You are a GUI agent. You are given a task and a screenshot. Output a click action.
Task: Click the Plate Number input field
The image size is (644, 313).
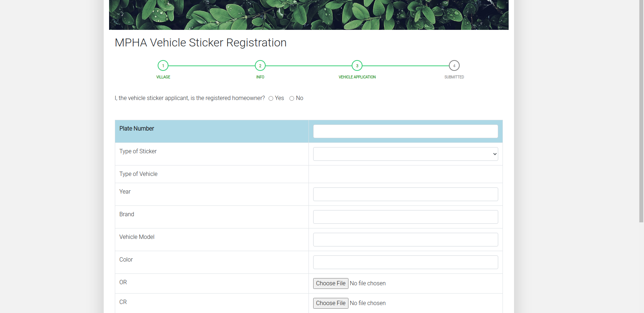(x=406, y=131)
